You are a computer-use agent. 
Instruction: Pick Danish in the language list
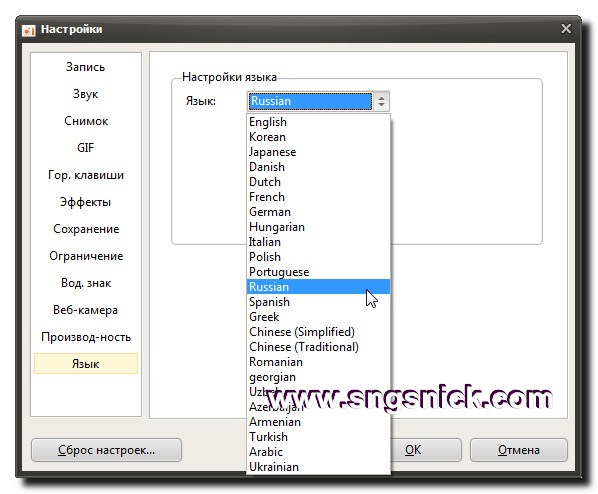coord(318,167)
